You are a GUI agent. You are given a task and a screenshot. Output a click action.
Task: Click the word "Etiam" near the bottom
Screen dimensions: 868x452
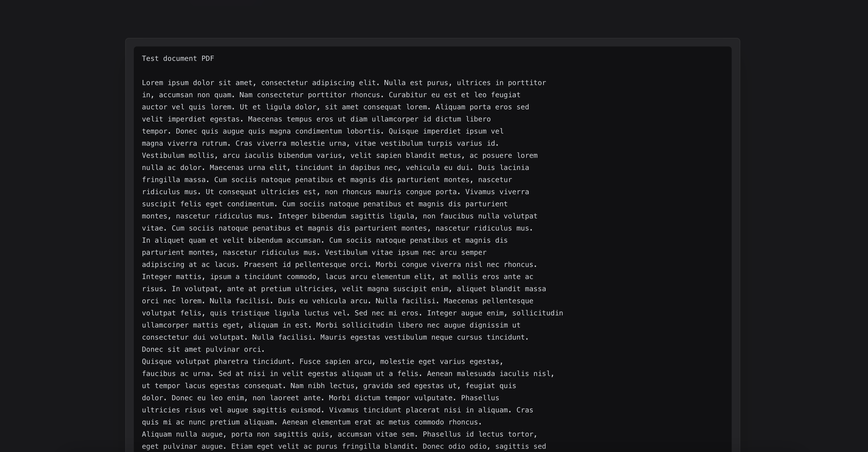click(x=242, y=447)
